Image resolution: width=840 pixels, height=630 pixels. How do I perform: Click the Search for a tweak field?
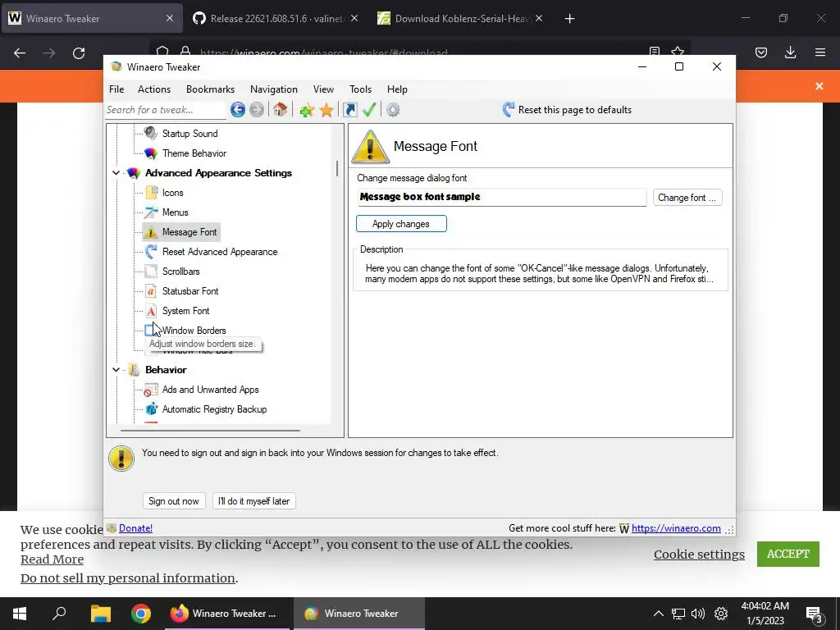(x=166, y=110)
